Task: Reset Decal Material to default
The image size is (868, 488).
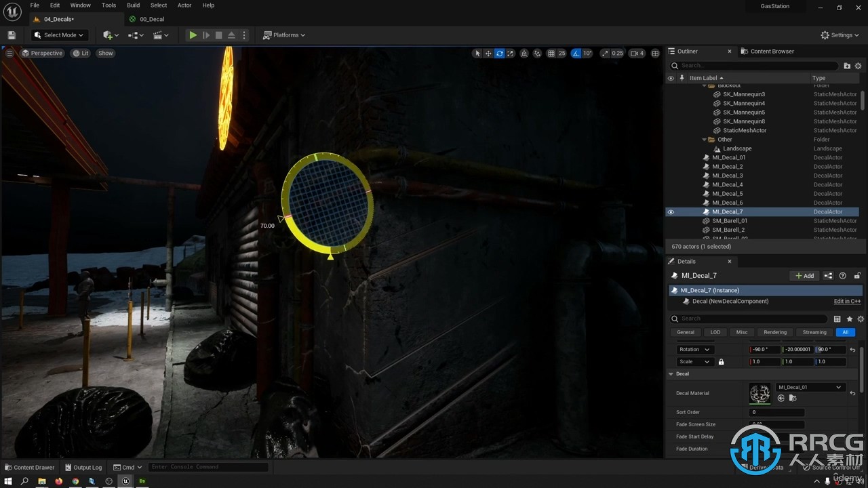Action: click(x=852, y=393)
